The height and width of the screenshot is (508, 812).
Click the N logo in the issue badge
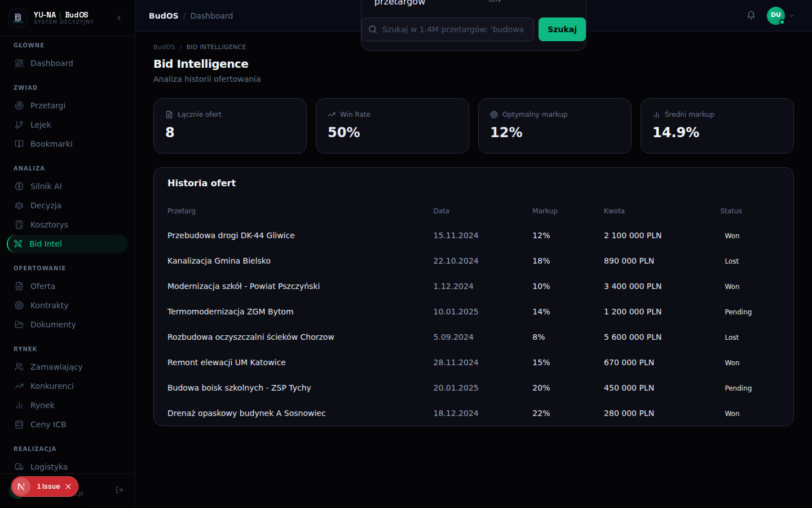(x=21, y=487)
